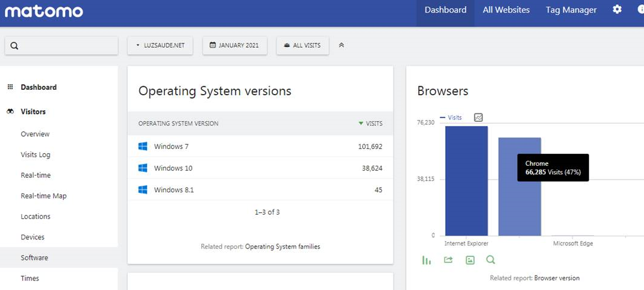Image resolution: width=644 pixels, height=290 pixels.
Task: Collapse top controls with double chevron
Action: click(x=342, y=45)
